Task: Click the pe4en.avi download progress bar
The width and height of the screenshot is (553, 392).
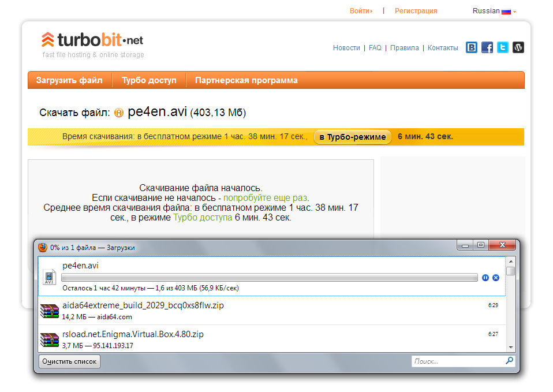Action: point(270,277)
